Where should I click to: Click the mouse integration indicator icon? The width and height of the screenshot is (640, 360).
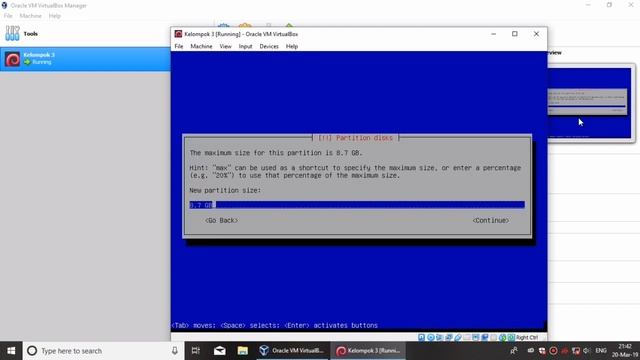pos(502,338)
